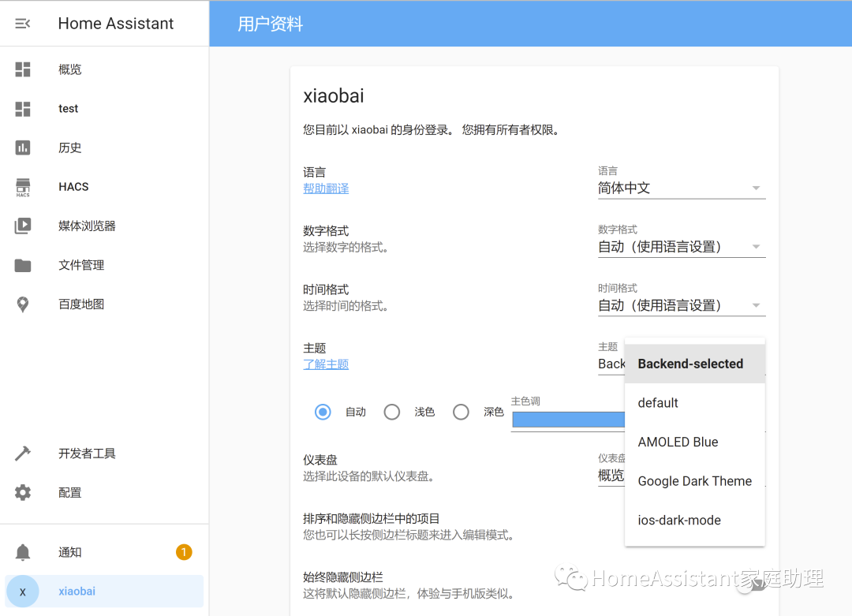
Task: Choose the AMOLED Blue theme option
Action: 695,442
